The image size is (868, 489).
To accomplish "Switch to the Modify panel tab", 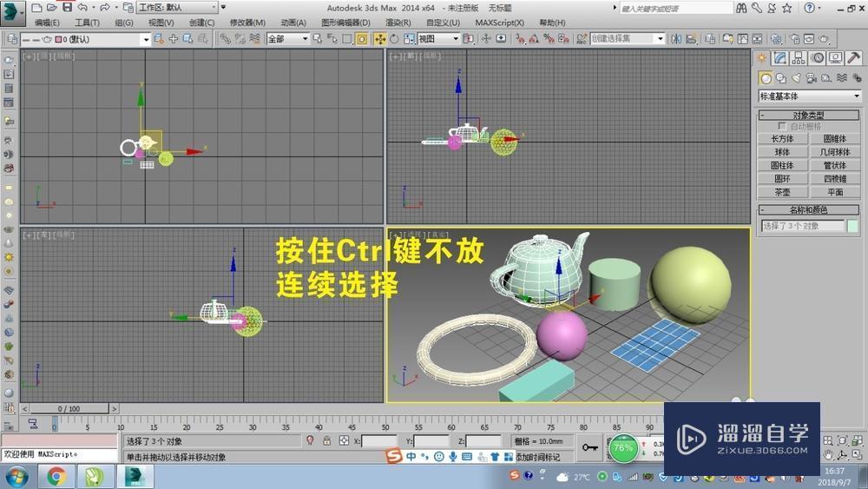I will 780,57.
